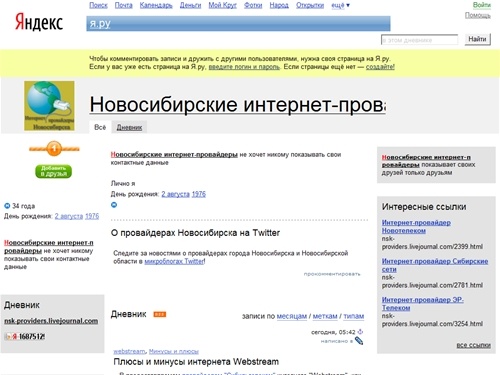Open Поиск in top navigation
Image resolution: width=500 pixels, height=375 pixels.
pos(98,5)
